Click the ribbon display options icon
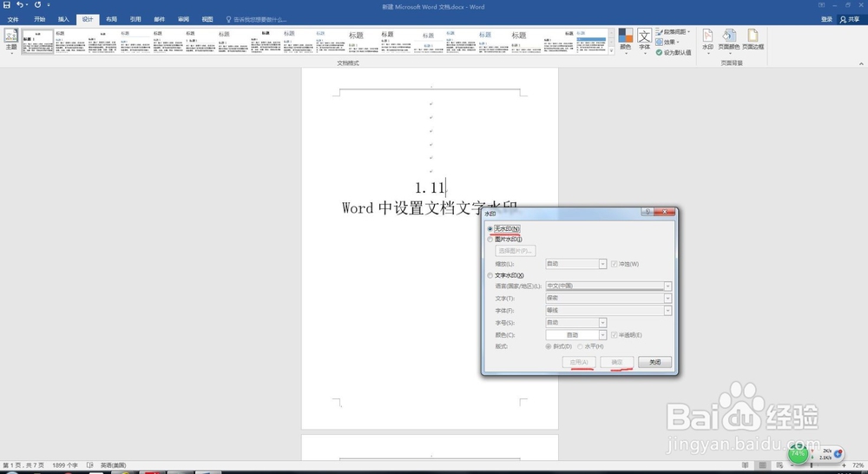868x474 pixels. (821, 5)
